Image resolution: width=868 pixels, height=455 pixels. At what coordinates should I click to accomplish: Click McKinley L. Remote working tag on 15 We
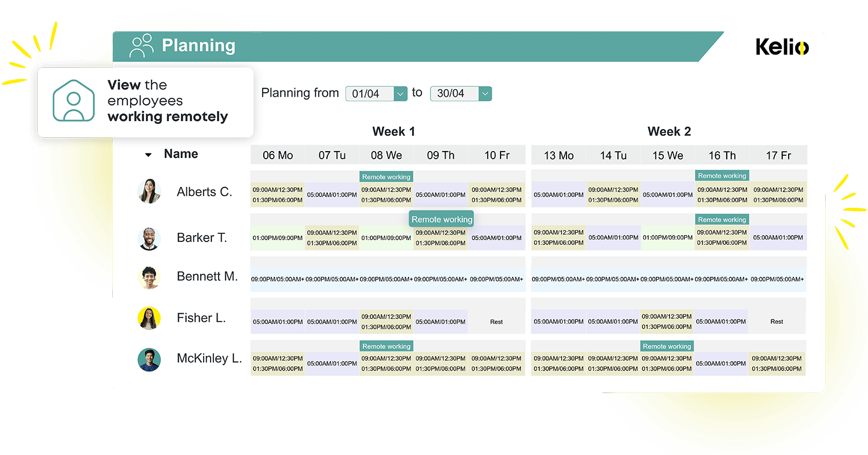(x=667, y=346)
